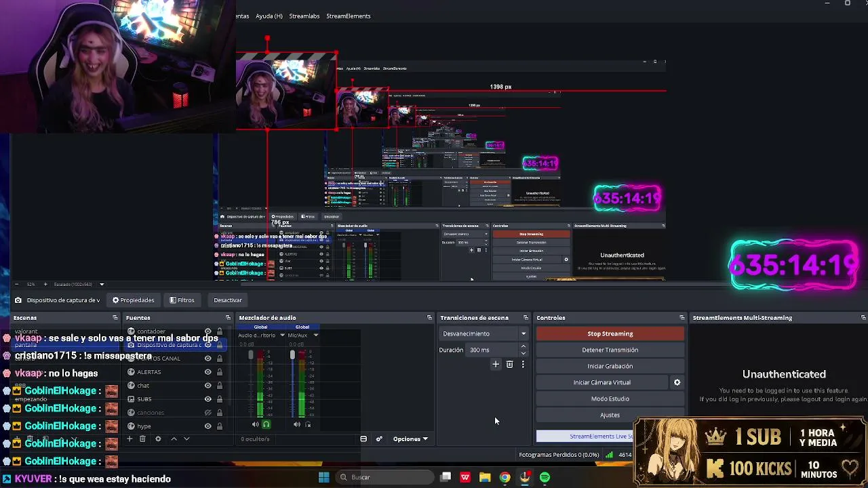Switch audio mixer layout icon
This screenshot has height=488, width=868.
[x=363, y=439]
